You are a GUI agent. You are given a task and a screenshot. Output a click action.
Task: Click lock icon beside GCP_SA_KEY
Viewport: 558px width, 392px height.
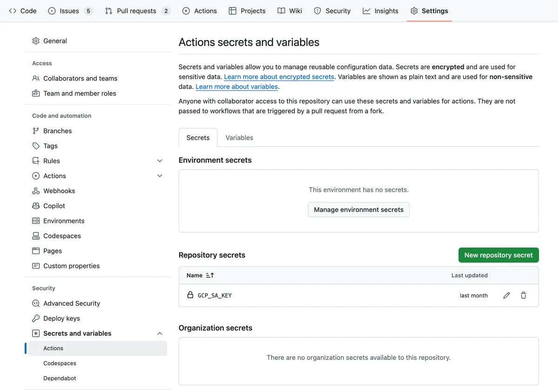pos(190,295)
